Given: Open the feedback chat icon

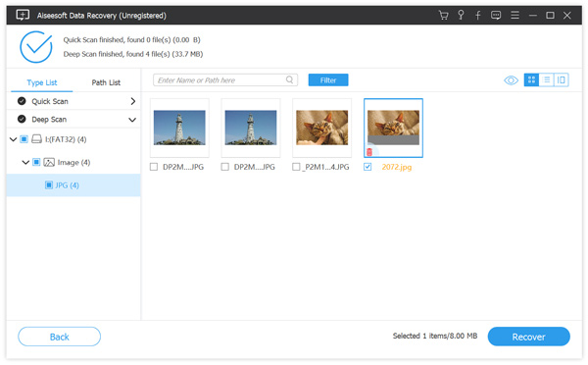Looking at the screenshot, I should click(x=496, y=16).
